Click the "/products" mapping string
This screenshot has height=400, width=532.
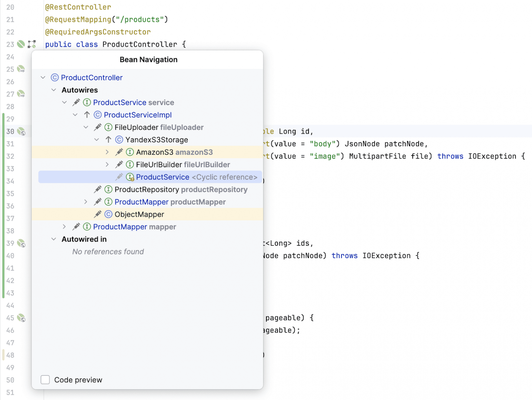coord(140,19)
